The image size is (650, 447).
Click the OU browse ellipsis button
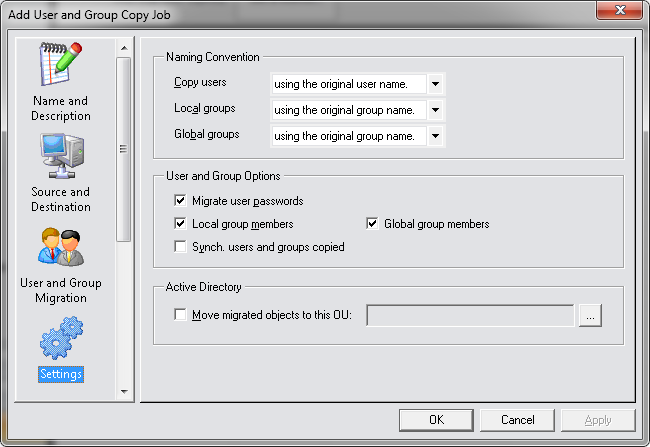click(590, 316)
